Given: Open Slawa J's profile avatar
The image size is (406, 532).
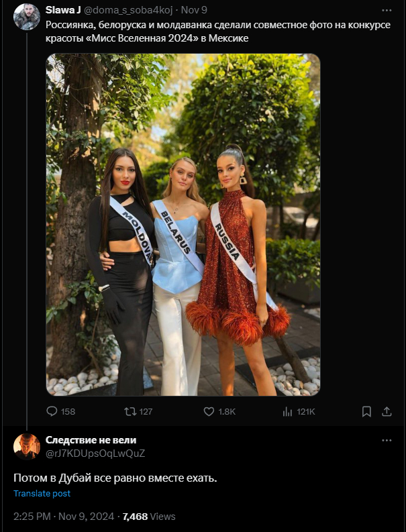Looking at the screenshot, I should tap(27, 17).
